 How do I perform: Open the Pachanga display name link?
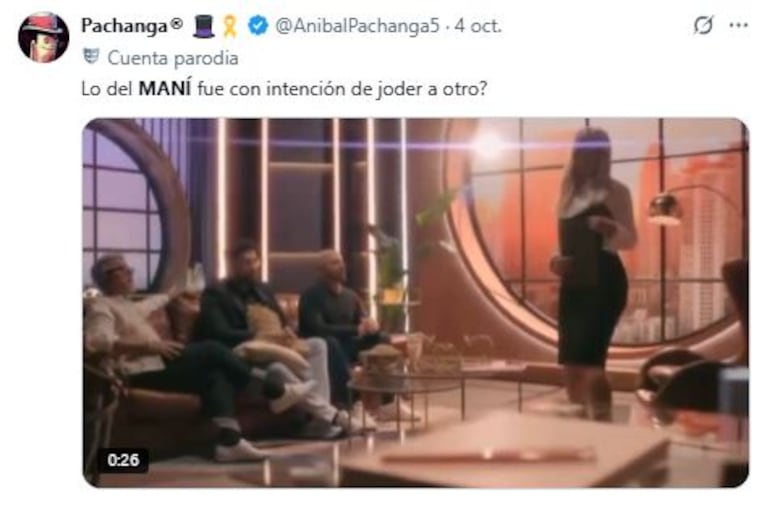pos(124,26)
